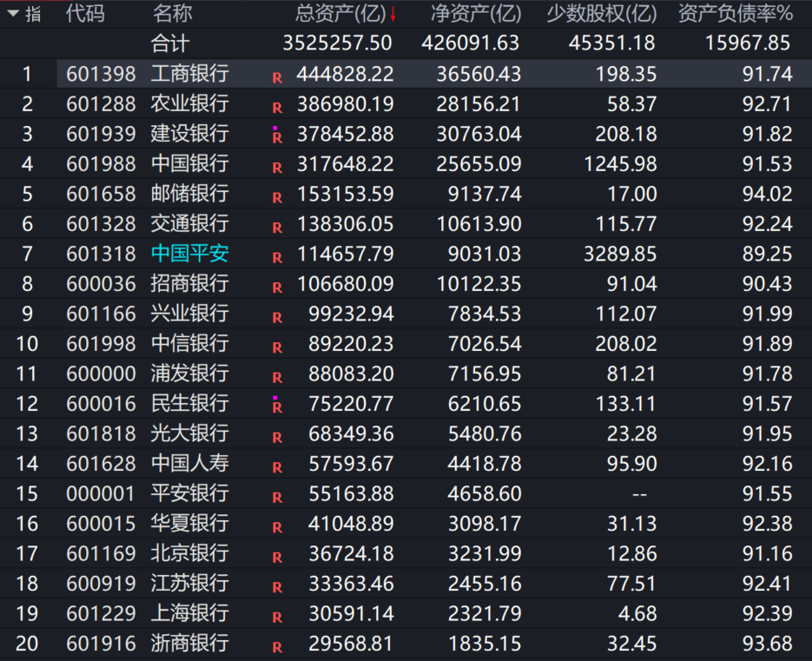Click the R icon in the 中信银行 row
Screen dimensions: 812x661
[x=278, y=347]
